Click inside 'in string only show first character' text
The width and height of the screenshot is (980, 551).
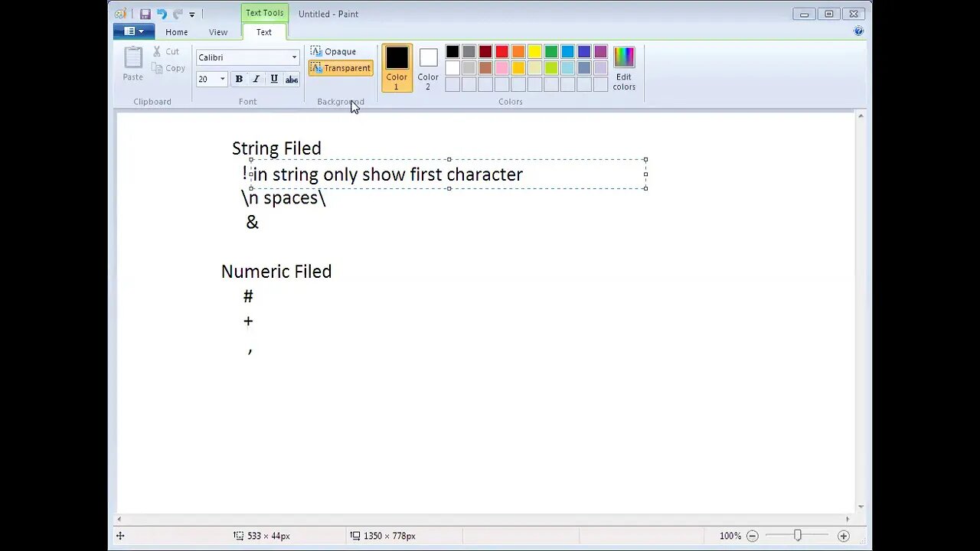388,174
